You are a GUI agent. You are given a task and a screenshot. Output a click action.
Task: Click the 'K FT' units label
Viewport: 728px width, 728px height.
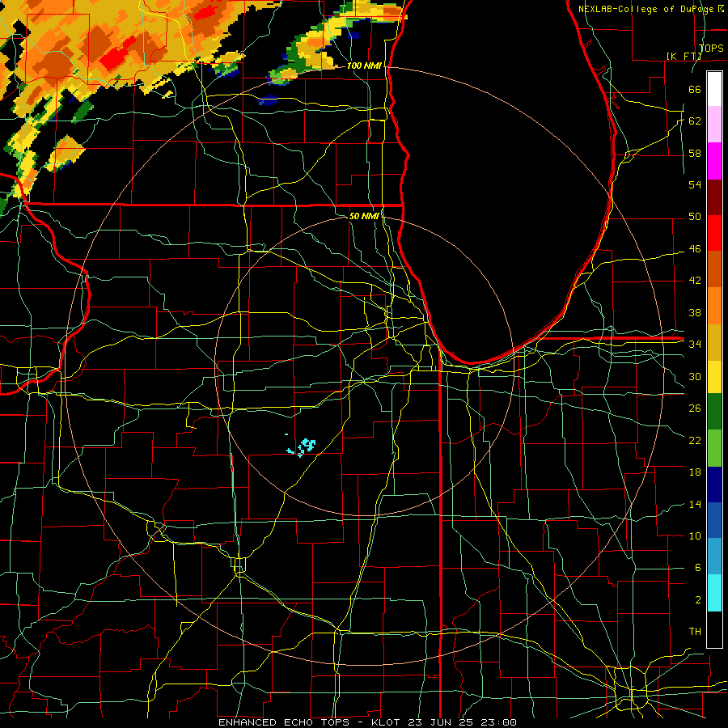[684, 56]
